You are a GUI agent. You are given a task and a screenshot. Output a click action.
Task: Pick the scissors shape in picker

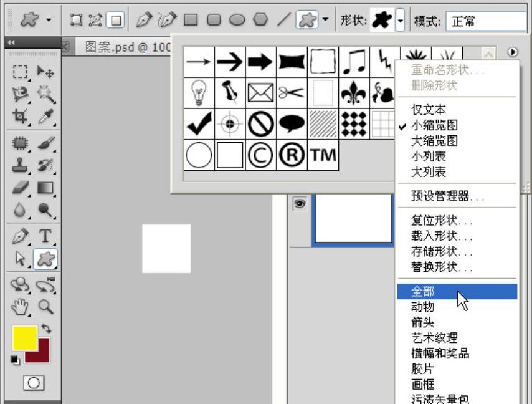(291, 93)
